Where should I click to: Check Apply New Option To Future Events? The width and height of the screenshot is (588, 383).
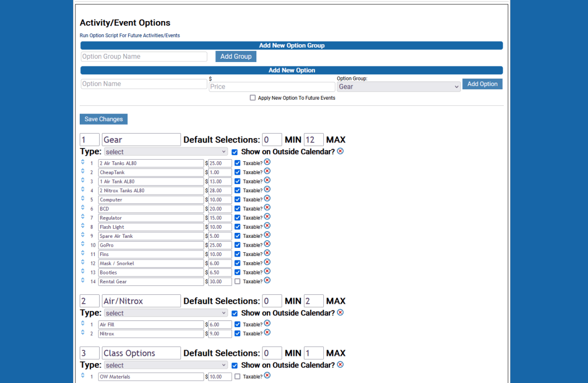click(x=252, y=98)
